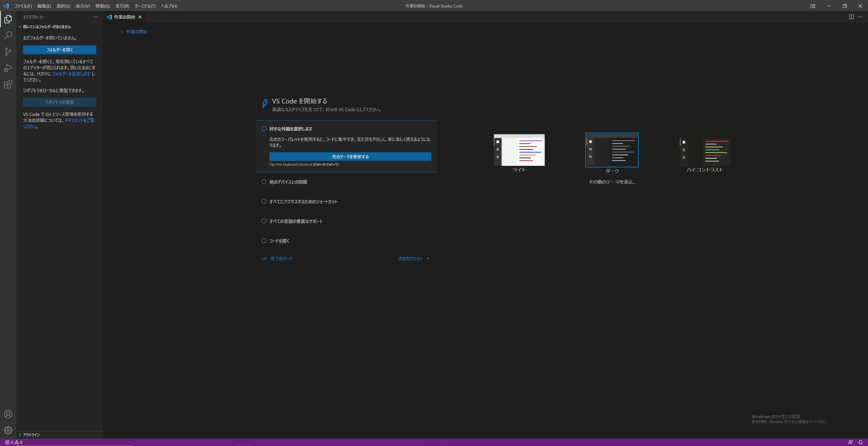Click the 完了のマーク link
Viewport: 868px width, 446px height.
(281, 259)
